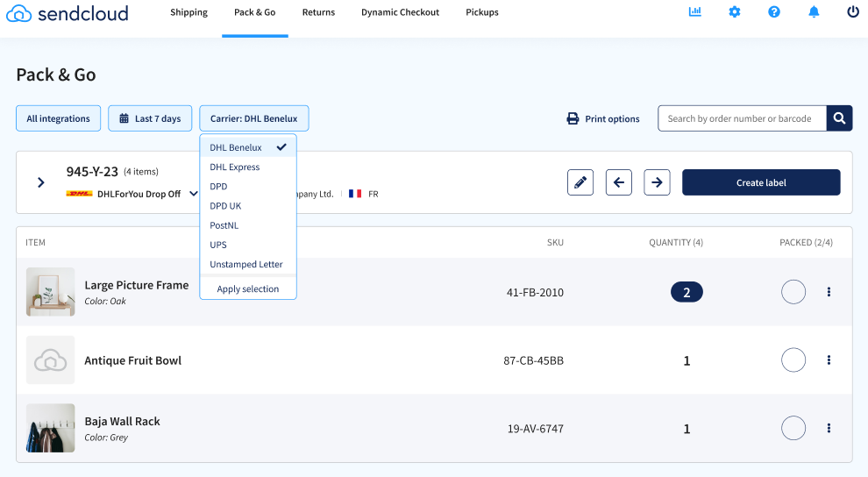Open more options for Antique Fruit Bowl

(829, 360)
